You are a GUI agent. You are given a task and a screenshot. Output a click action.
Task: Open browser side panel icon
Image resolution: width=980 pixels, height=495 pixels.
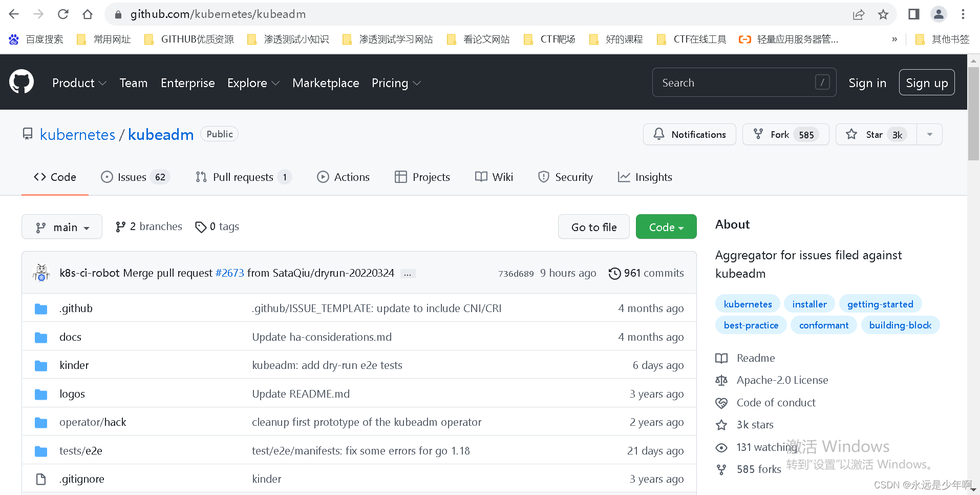pos(914,14)
